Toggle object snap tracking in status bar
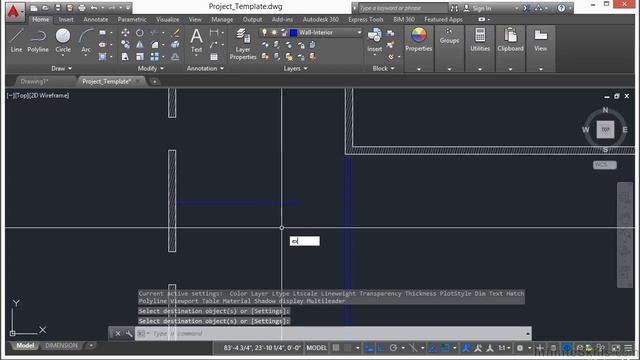 [433, 348]
